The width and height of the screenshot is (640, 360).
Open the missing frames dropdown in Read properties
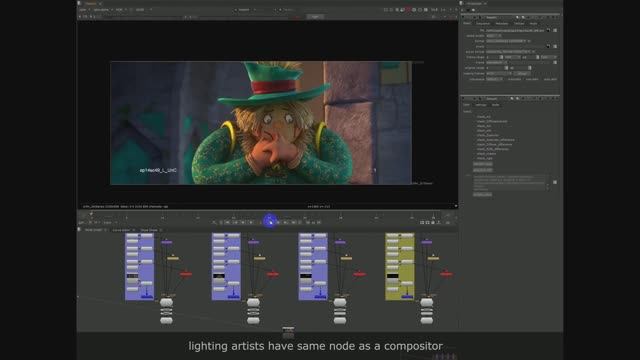pyautogui.click(x=498, y=73)
